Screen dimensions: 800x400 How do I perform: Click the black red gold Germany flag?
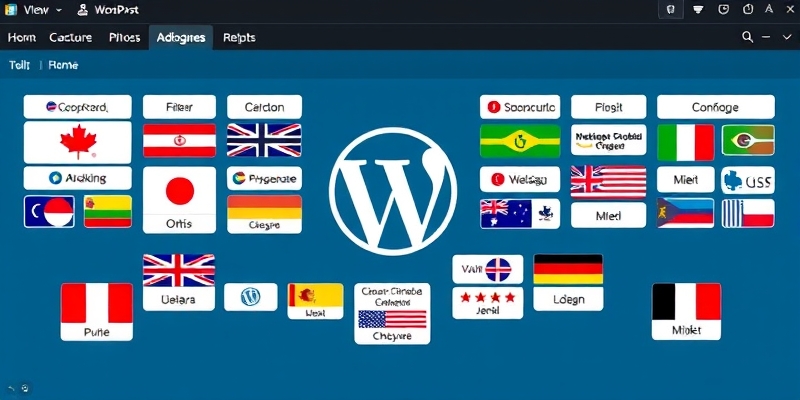point(568,269)
